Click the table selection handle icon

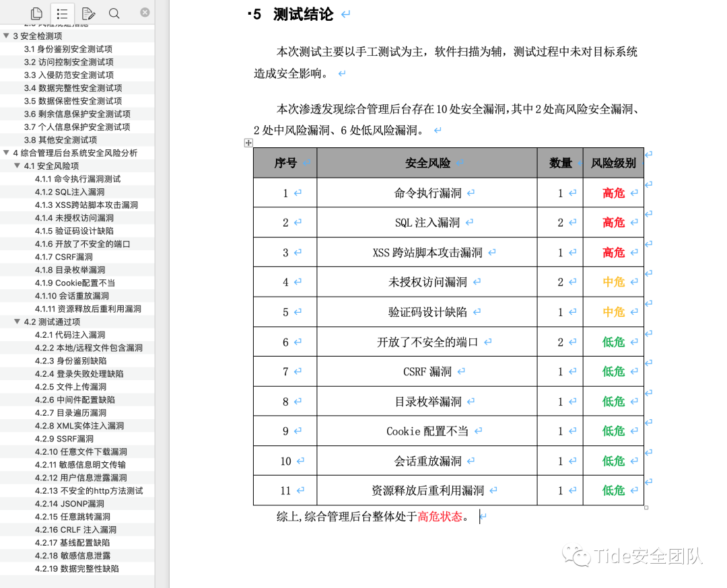click(x=248, y=143)
